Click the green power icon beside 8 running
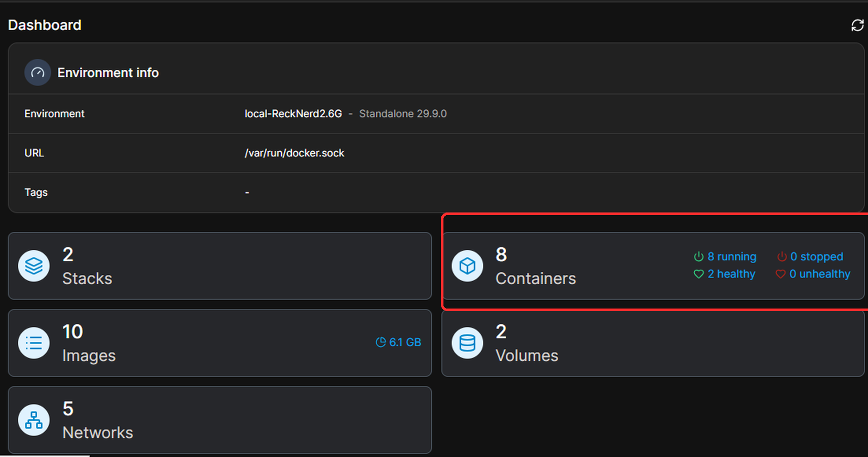 coord(698,257)
